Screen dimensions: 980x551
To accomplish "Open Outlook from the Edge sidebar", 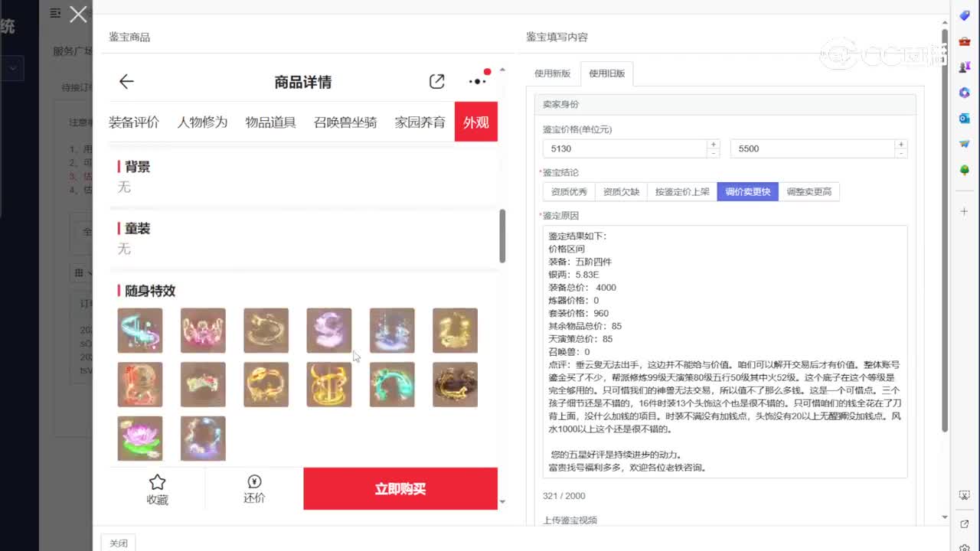I will click(x=965, y=119).
